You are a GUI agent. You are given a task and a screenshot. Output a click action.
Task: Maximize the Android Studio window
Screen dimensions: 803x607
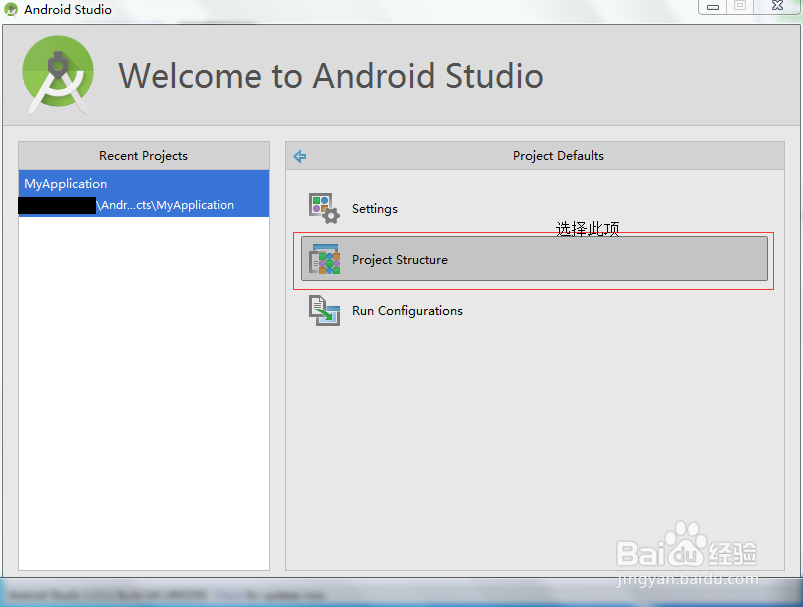[739, 7]
